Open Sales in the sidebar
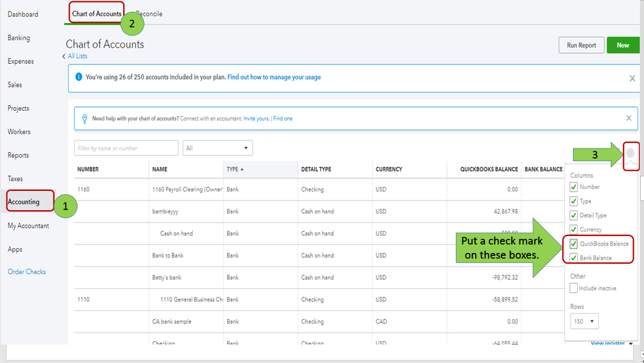The height and width of the screenshot is (363, 644). [15, 84]
